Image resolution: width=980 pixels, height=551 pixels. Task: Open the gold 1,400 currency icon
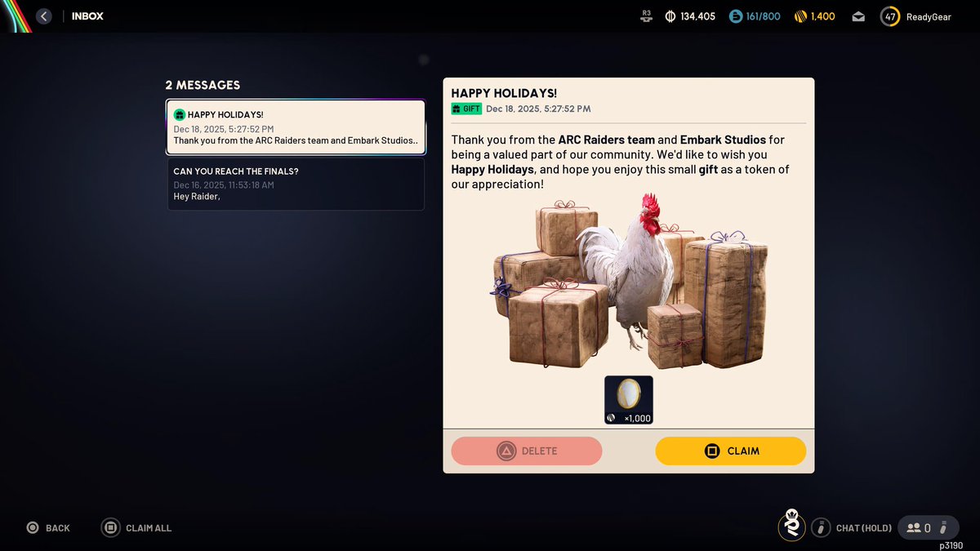[x=800, y=16]
